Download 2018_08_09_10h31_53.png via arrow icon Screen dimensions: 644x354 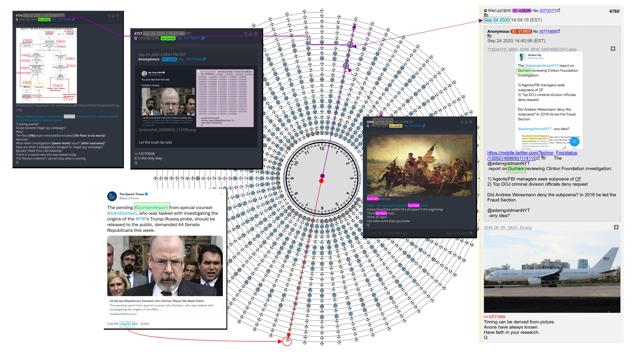[616, 227]
